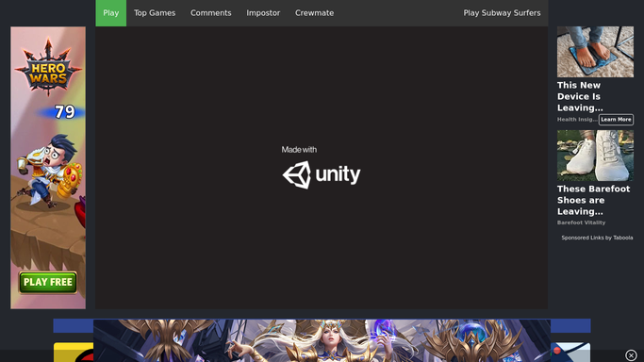
Task: Click the Hero Wars knight character
Action: (49, 171)
